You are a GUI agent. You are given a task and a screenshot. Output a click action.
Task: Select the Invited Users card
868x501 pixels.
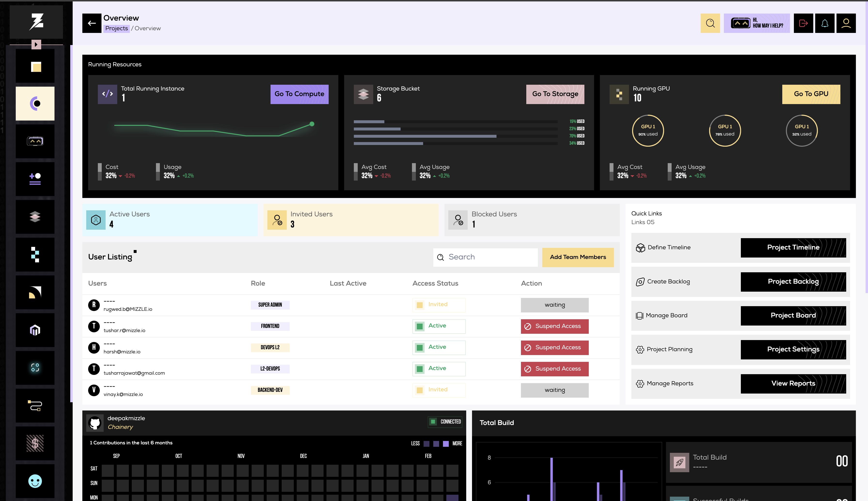point(350,220)
